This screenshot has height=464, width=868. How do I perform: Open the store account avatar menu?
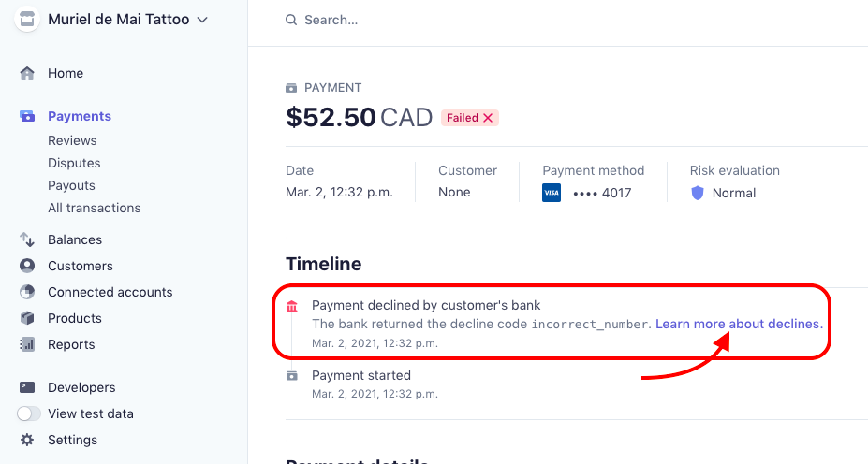[x=27, y=20]
